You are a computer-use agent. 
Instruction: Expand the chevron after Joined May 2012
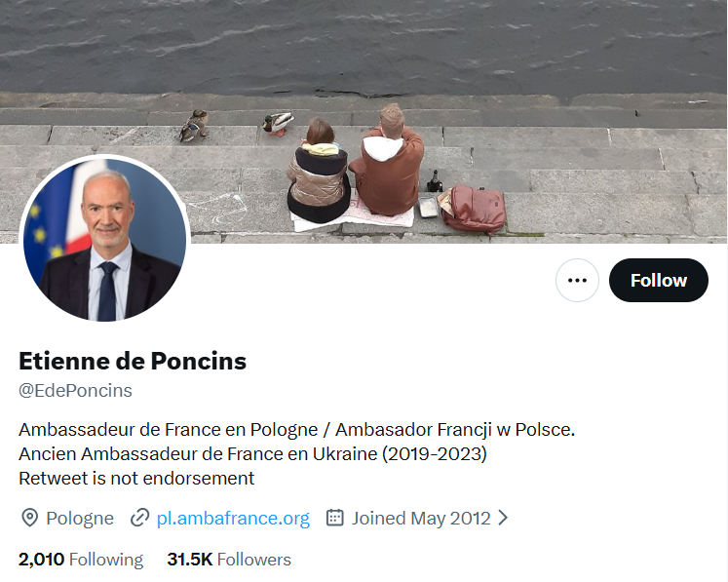(503, 518)
